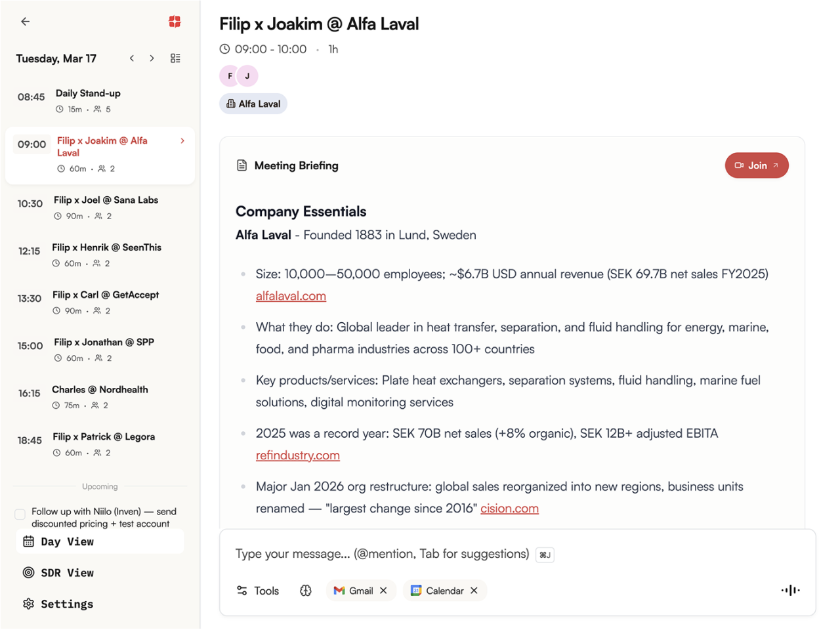Go to the previous day
840x630 pixels.
tap(132, 58)
